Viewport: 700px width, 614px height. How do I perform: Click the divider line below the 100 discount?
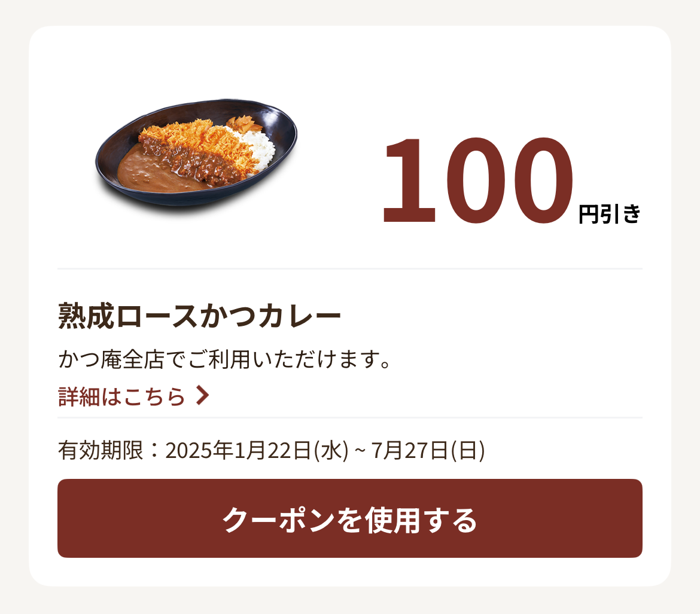pyautogui.click(x=349, y=268)
